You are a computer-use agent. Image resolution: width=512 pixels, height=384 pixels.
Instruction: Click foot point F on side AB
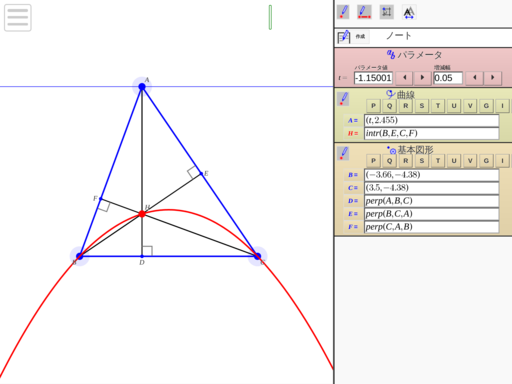(101, 199)
